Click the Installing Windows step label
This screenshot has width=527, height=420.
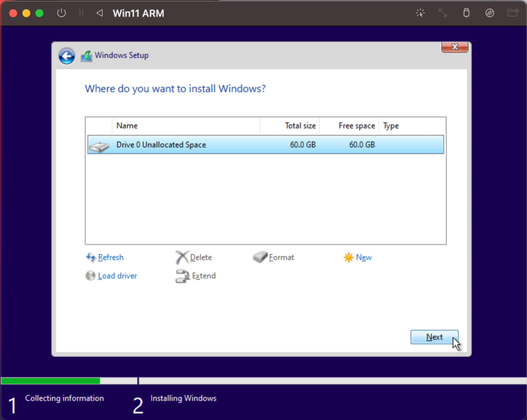point(184,398)
